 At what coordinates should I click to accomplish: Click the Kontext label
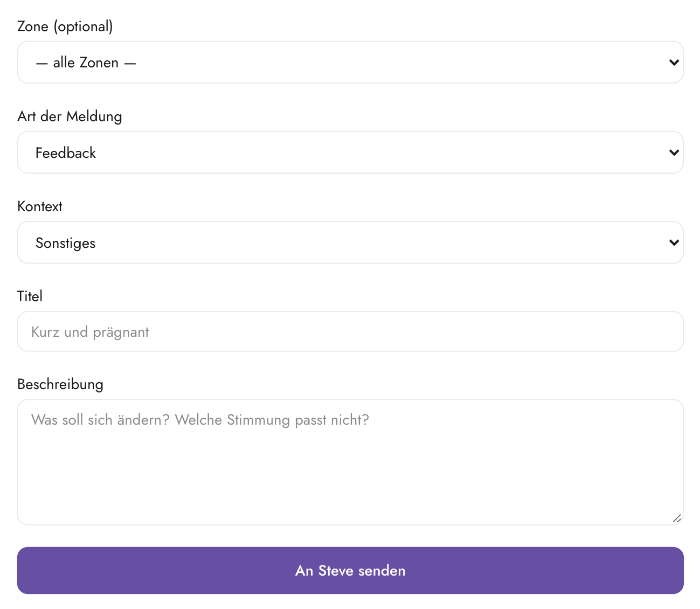click(x=40, y=206)
